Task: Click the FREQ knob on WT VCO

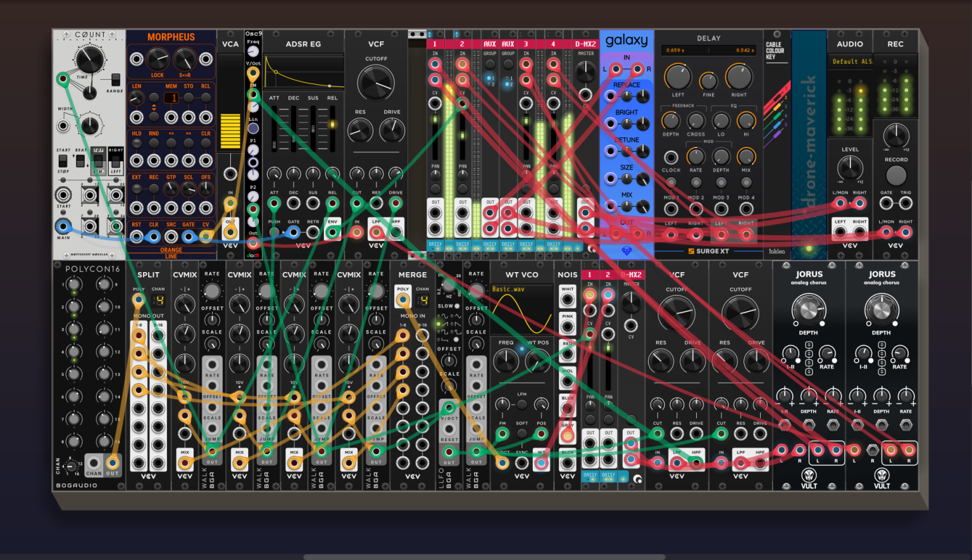Action: point(506,361)
